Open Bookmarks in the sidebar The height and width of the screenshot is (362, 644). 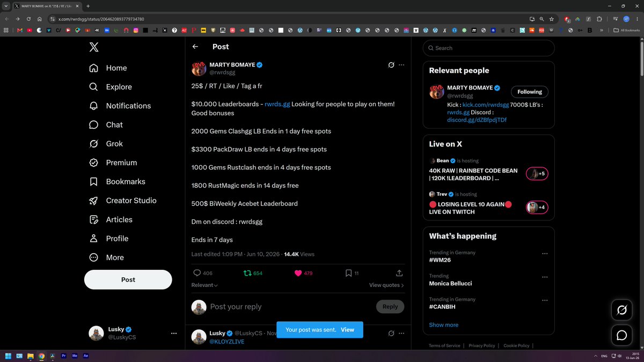[117, 181]
